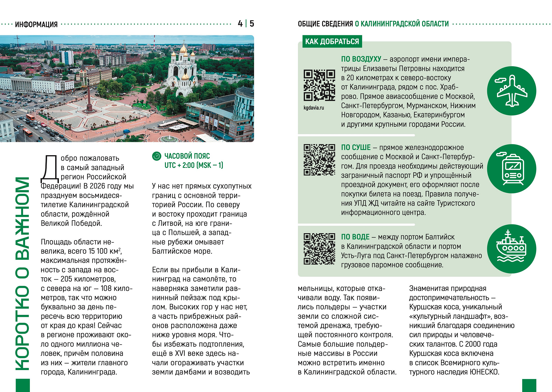Click the line 'Балтийское море.'
Screen dimensions: 552x392
pos(182,251)
